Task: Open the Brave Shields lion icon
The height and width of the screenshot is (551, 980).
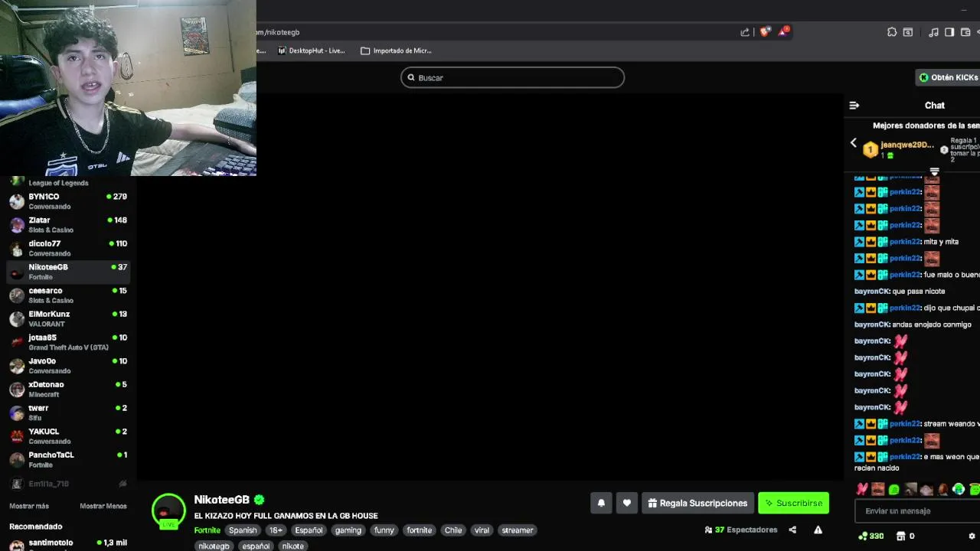Action: [765, 32]
